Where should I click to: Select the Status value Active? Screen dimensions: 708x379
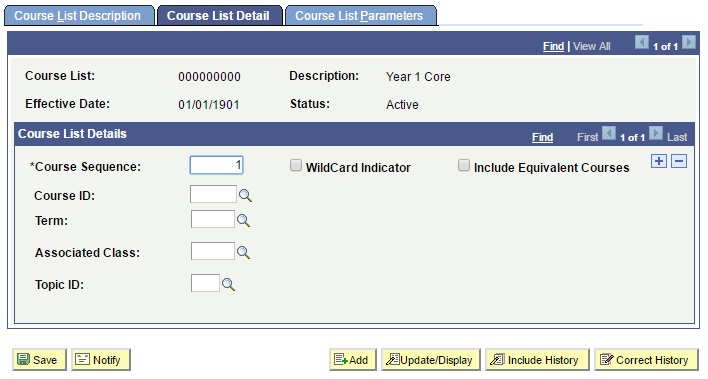(402, 105)
